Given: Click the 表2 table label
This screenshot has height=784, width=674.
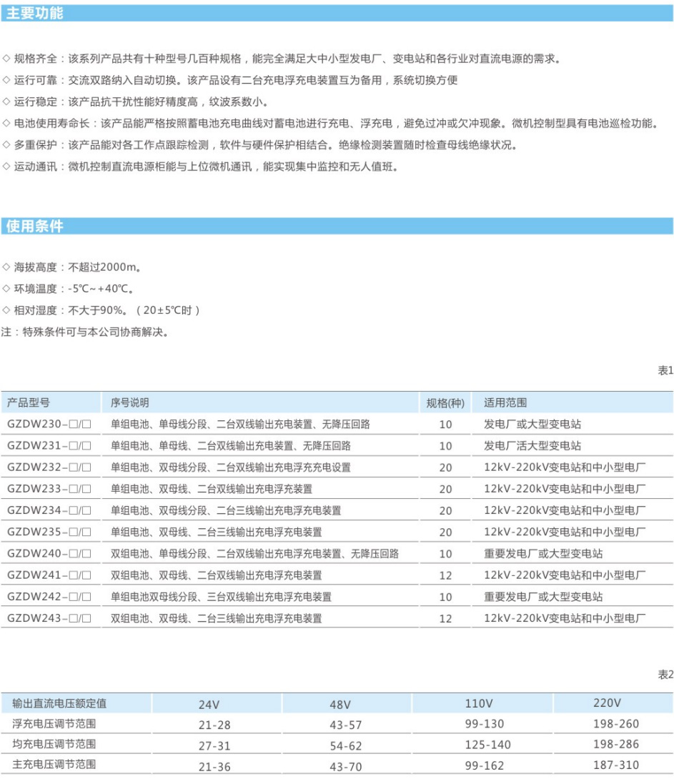Looking at the screenshot, I should coord(665,675).
